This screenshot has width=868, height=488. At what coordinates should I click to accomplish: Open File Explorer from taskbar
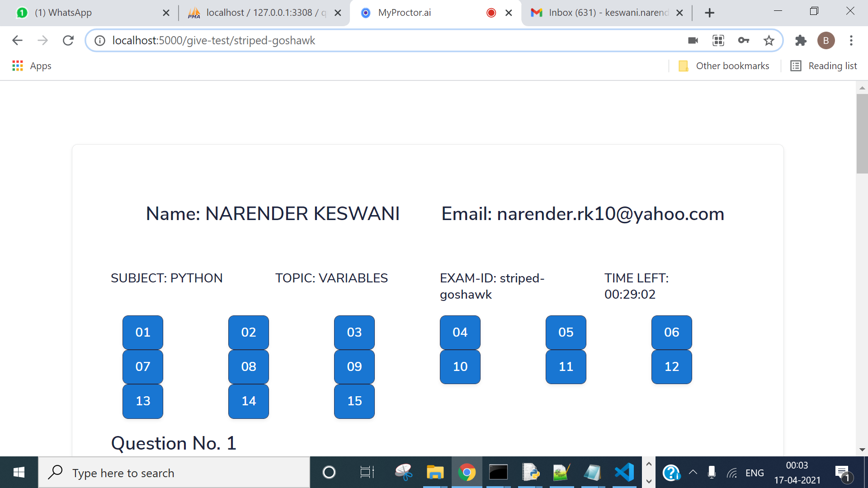tap(435, 473)
